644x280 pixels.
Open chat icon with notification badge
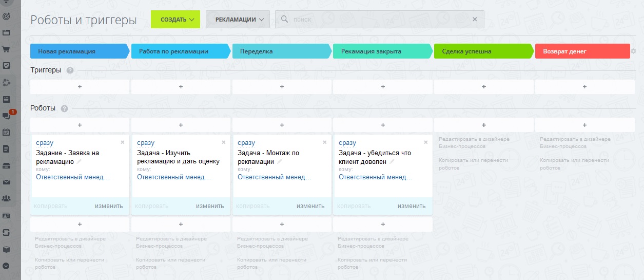coord(6,116)
